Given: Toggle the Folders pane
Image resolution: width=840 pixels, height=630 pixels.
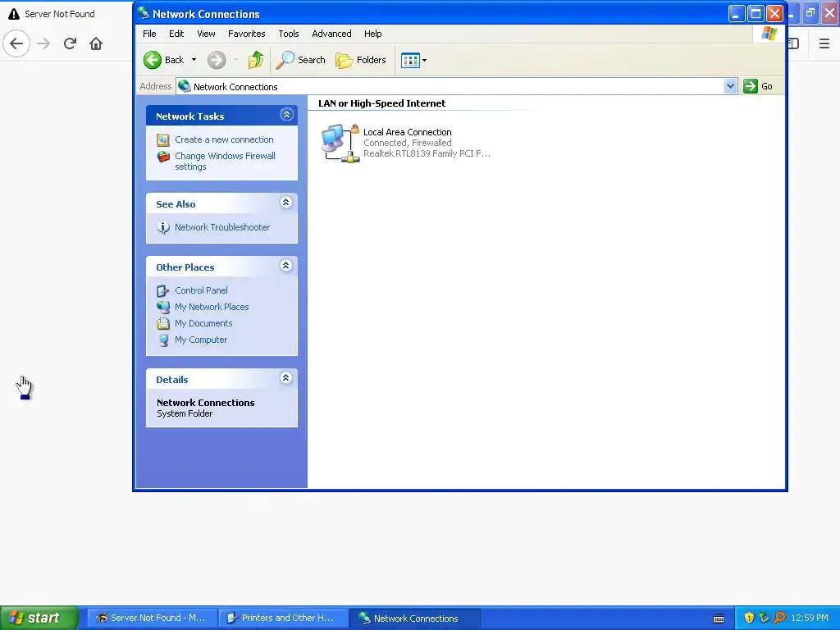Looking at the screenshot, I should (x=361, y=60).
